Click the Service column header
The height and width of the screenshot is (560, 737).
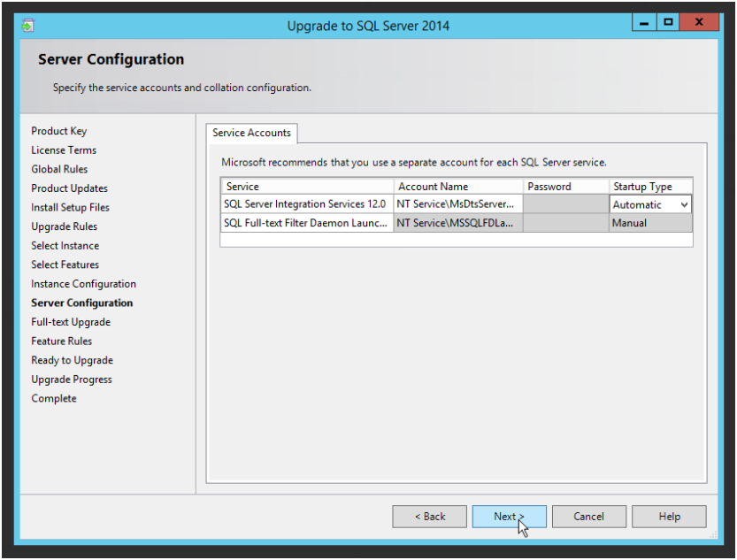pyautogui.click(x=307, y=187)
